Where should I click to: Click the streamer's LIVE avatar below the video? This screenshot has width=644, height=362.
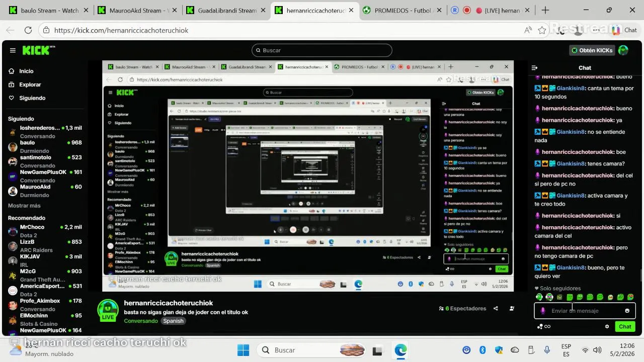pos(108,311)
